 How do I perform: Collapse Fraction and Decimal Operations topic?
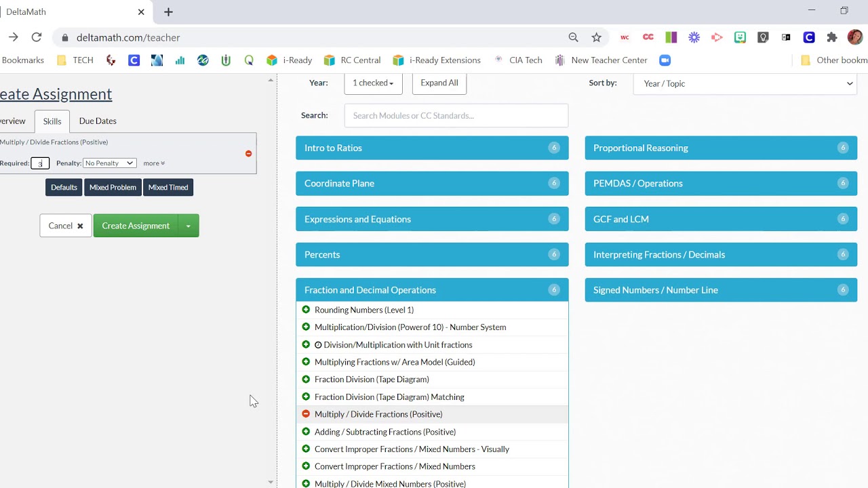click(432, 290)
